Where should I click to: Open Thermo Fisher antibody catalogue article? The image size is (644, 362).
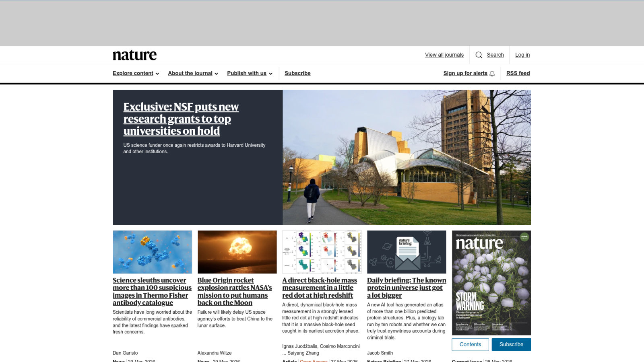pos(152,291)
